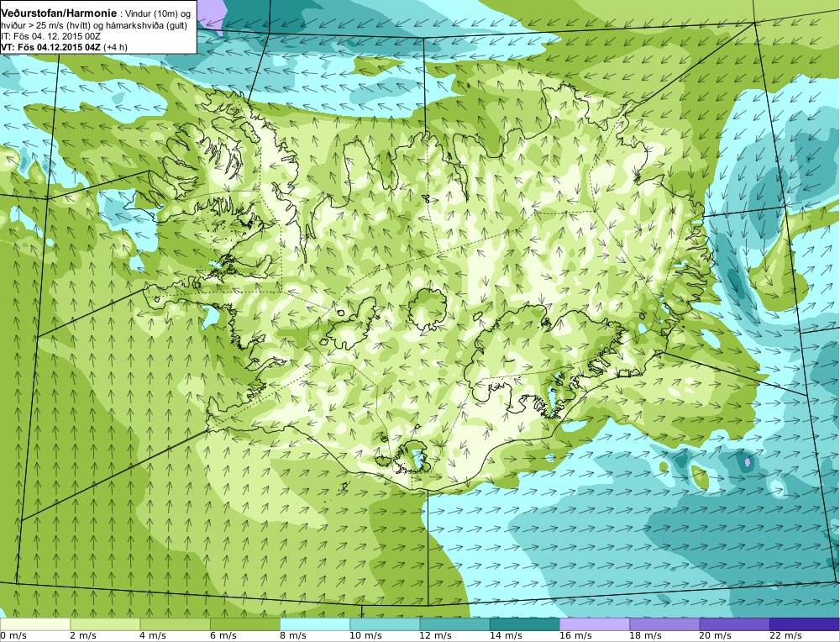This screenshot has width=840, height=642.
Task: Click the 'hviður > 25 m/s (hvítt)' text
Action: [x=48, y=26]
